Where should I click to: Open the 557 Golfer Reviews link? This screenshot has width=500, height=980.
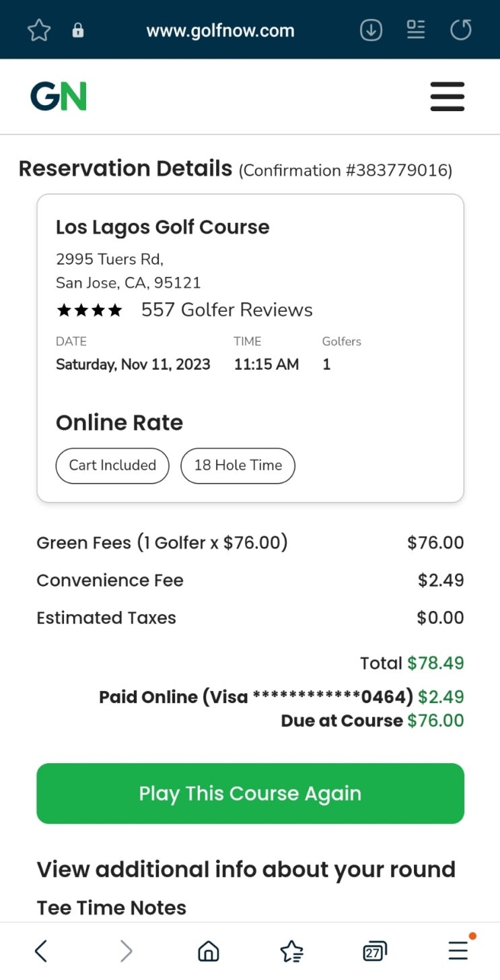227,310
